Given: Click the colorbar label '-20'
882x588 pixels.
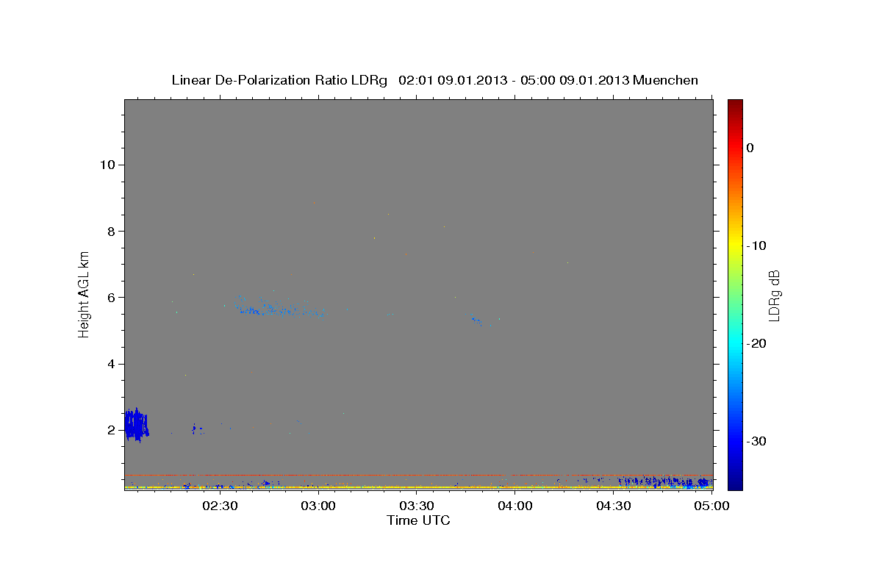Looking at the screenshot, I should point(756,343).
